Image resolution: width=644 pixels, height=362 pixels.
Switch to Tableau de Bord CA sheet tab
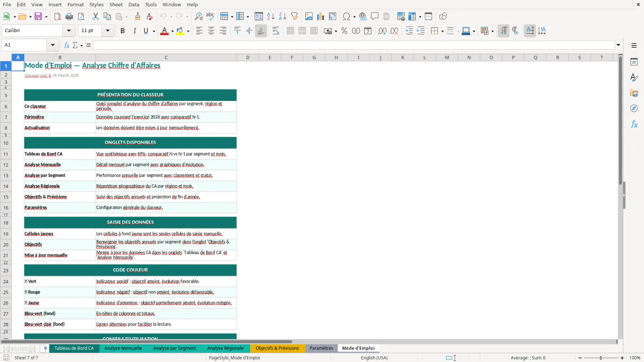click(74, 348)
